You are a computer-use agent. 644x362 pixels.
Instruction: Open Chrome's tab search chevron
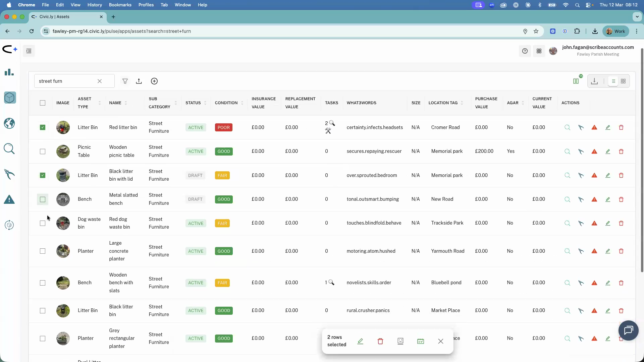click(637, 17)
